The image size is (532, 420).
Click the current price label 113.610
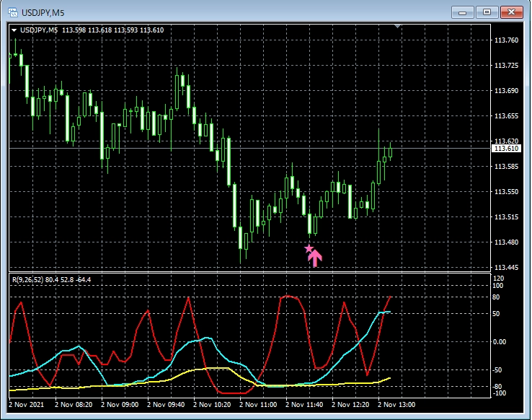(x=505, y=149)
